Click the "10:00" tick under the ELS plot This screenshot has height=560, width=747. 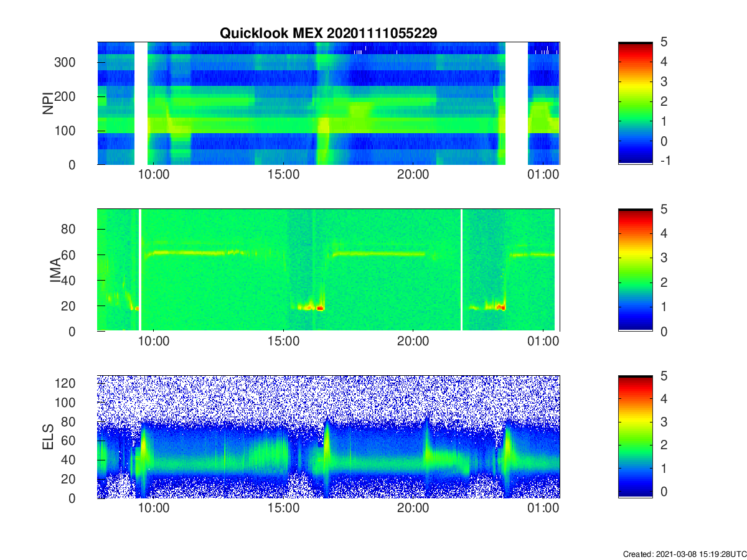(x=154, y=508)
